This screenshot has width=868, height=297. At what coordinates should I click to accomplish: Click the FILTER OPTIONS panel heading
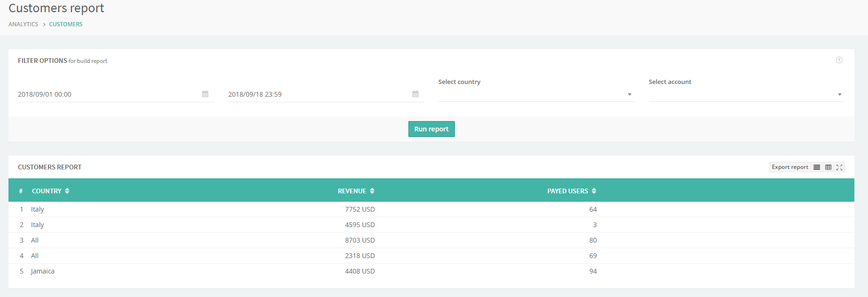point(43,61)
